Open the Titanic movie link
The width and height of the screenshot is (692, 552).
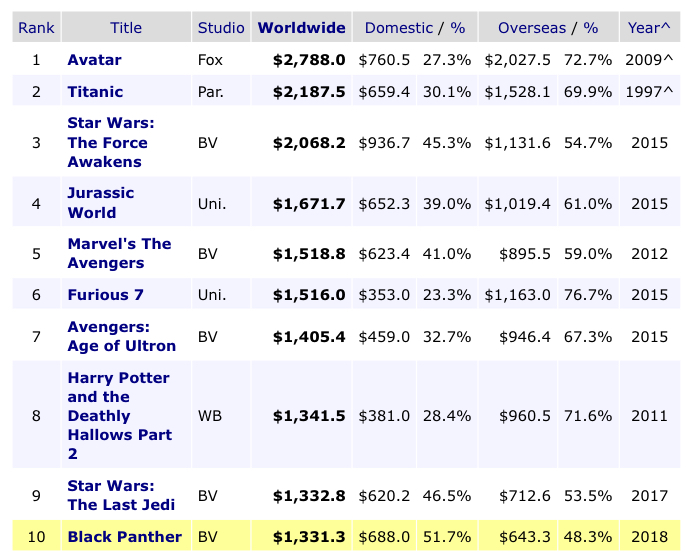pos(95,92)
